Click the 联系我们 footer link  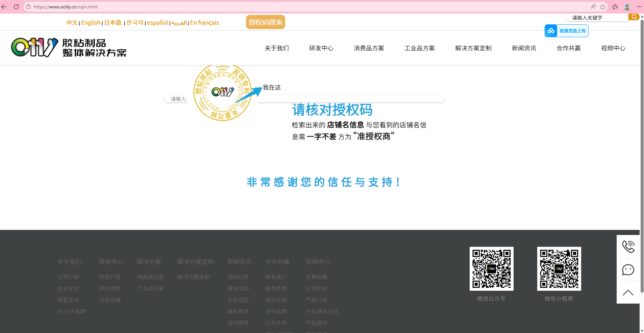pyautogui.click(x=276, y=277)
